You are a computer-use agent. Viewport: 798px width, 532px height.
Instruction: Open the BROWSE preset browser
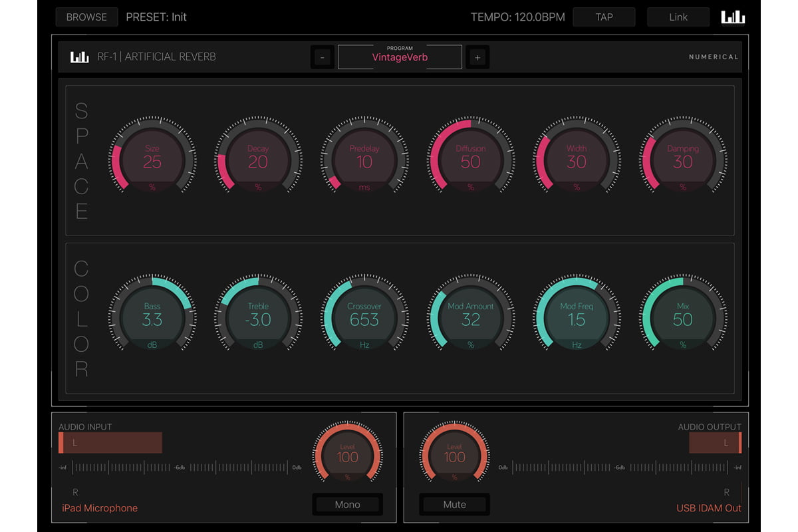tap(86, 17)
